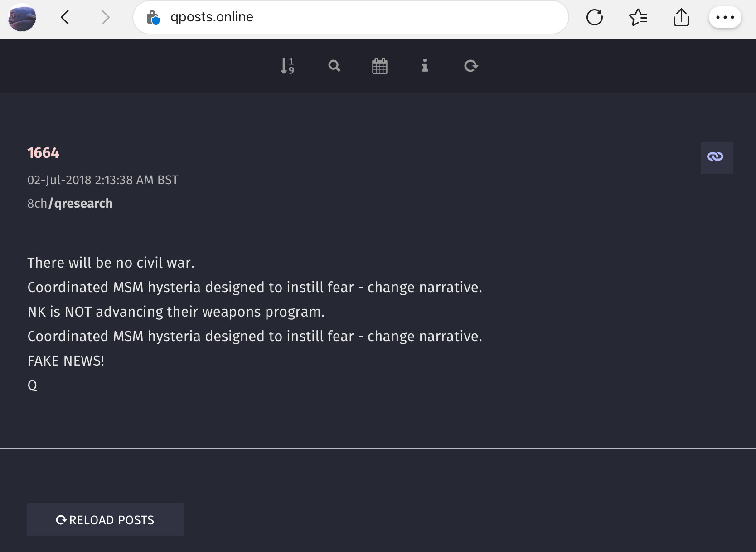
Task: Click the refresh icon in site toolbar
Action: [471, 66]
